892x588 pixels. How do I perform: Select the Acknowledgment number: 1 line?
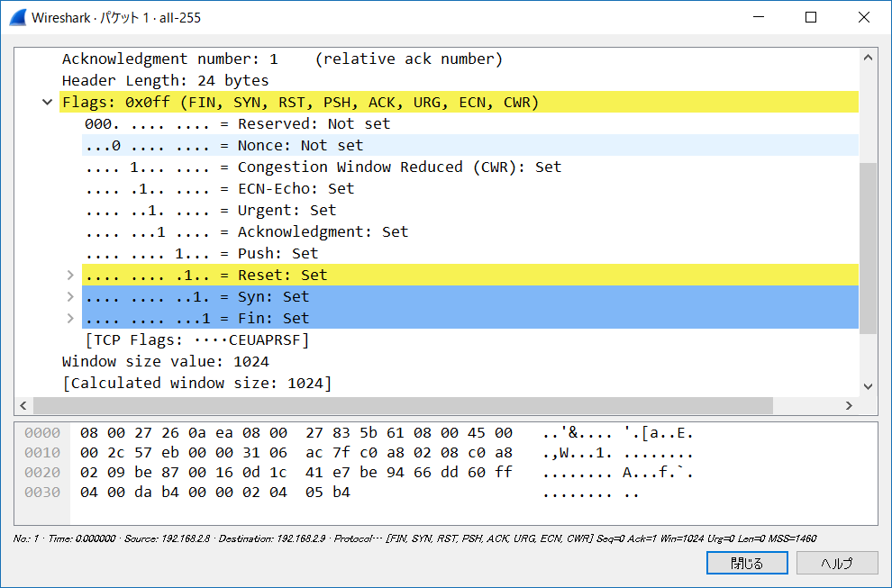pos(282,59)
